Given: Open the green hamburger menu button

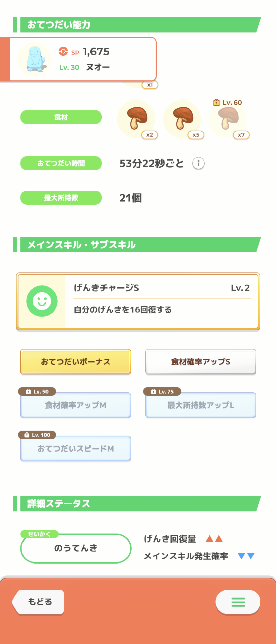Looking at the screenshot, I should (x=238, y=602).
